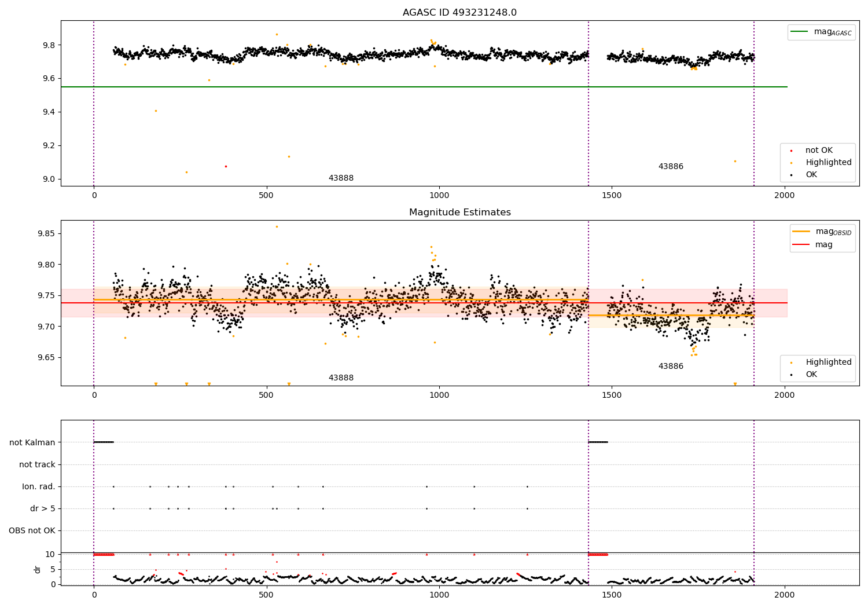This screenshot has width=868, height=608.
Task: Click the 43886 label in Magnitude Estimates panel
Action: 671,367
